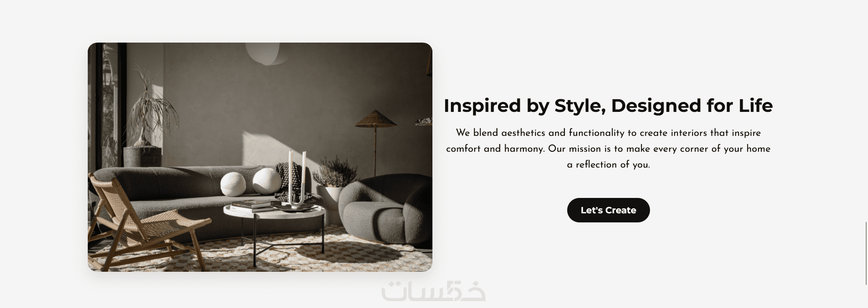Click the page scrollbar thumb
Viewport: 868px width, 308px height.
click(866, 253)
